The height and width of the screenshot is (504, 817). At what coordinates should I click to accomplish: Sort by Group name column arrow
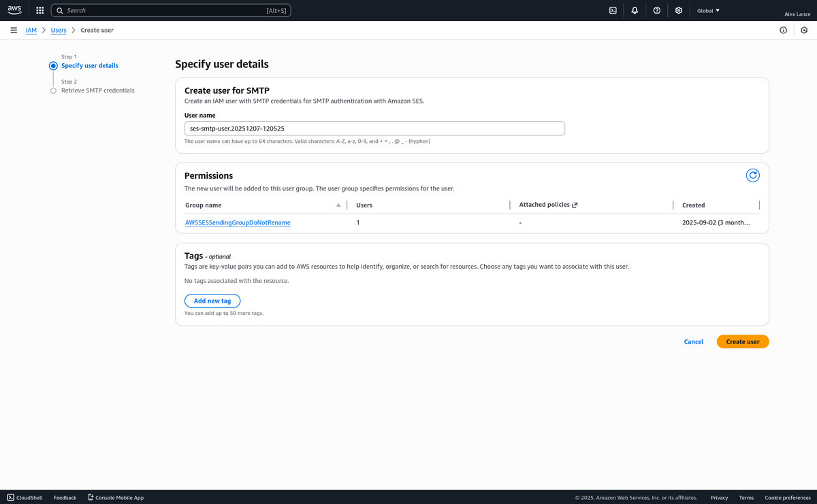(x=338, y=205)
